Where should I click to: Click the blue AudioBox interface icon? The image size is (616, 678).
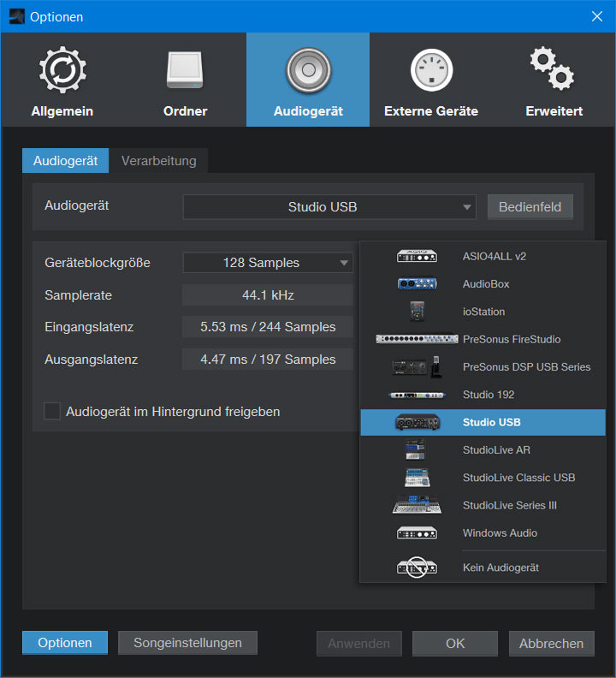pyautogui.click(x=417, y=283)
